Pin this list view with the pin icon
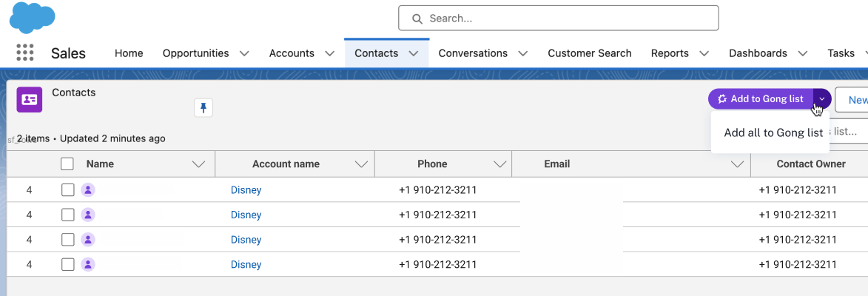 coord(203,107)
